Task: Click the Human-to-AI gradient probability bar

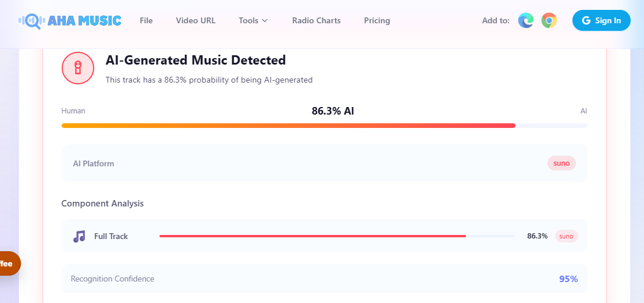Action: point(325,126)
